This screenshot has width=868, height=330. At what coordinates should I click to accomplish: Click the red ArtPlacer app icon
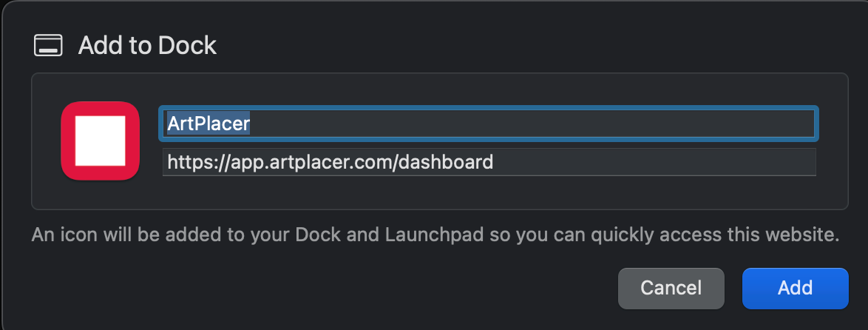pos(101,141)
